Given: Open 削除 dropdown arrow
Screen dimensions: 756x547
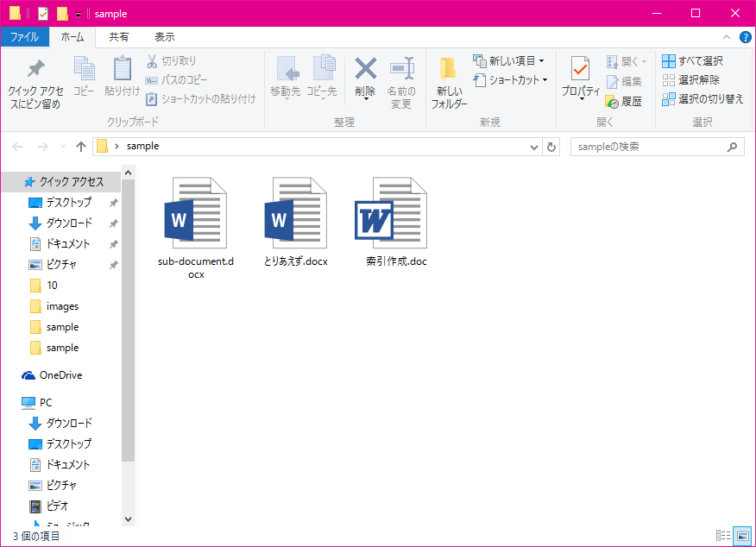Looking at the screenshot, I should click(365, 99).
